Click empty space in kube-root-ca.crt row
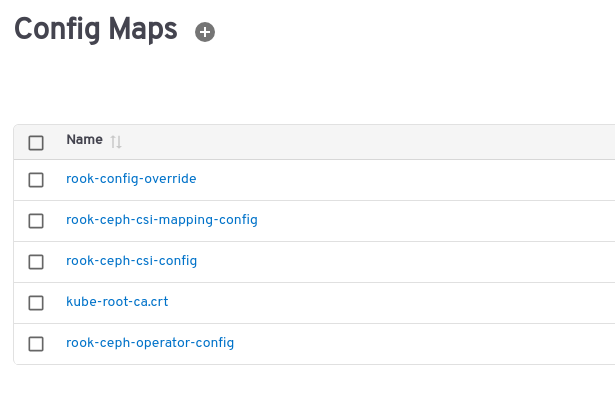The image size is (615, 399). click(392, 303)
